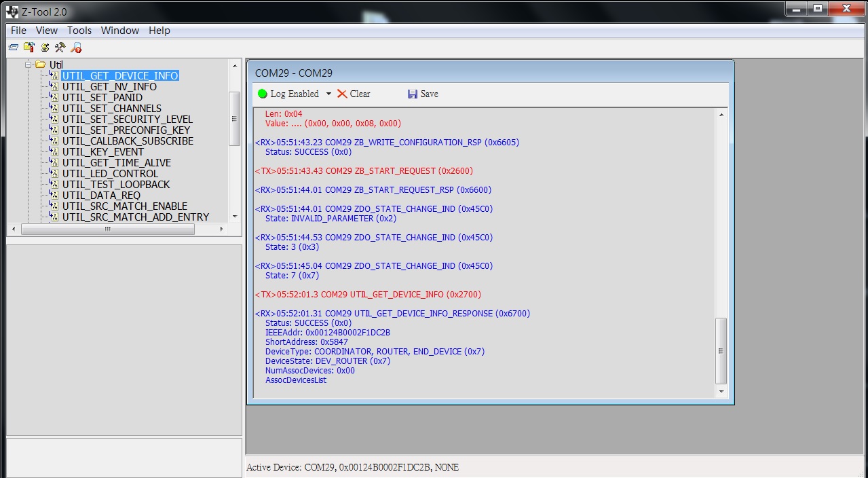868x478 pixels.
Task: Click the tree scrollbar down arrow
Action: 235,217
